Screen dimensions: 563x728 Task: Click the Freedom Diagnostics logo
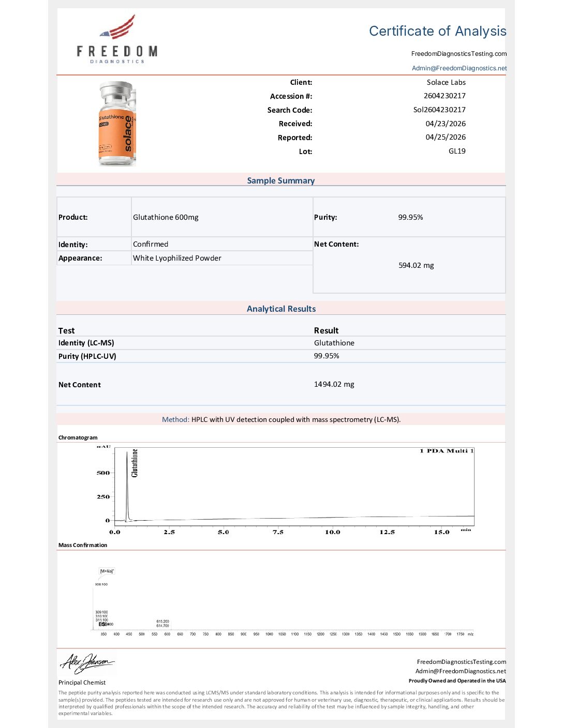pos(117,39)
